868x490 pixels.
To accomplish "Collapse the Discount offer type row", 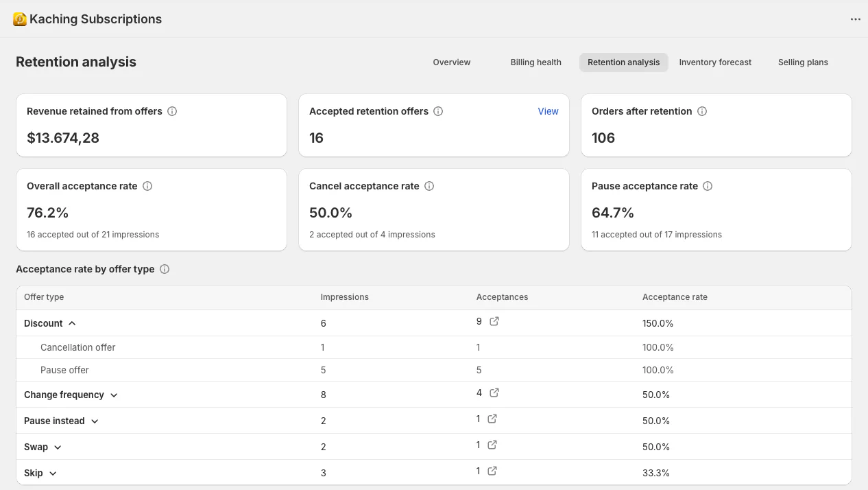I will pos(72,323).
